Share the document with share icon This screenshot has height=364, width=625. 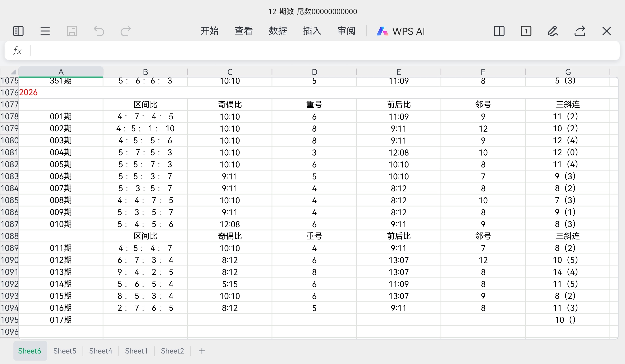click(x=580, y=31)
